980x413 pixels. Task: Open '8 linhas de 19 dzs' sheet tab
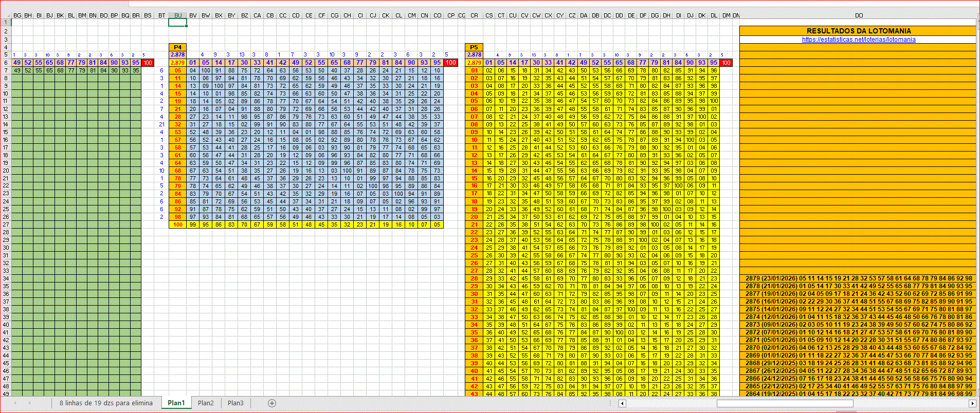[106, 403]
